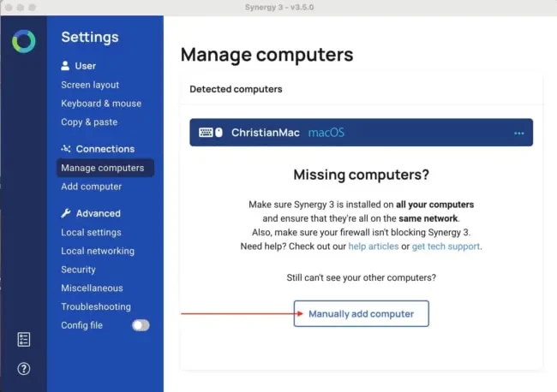Click the Config file label
The width and height of the screenshot is (557, 392).
81,325
